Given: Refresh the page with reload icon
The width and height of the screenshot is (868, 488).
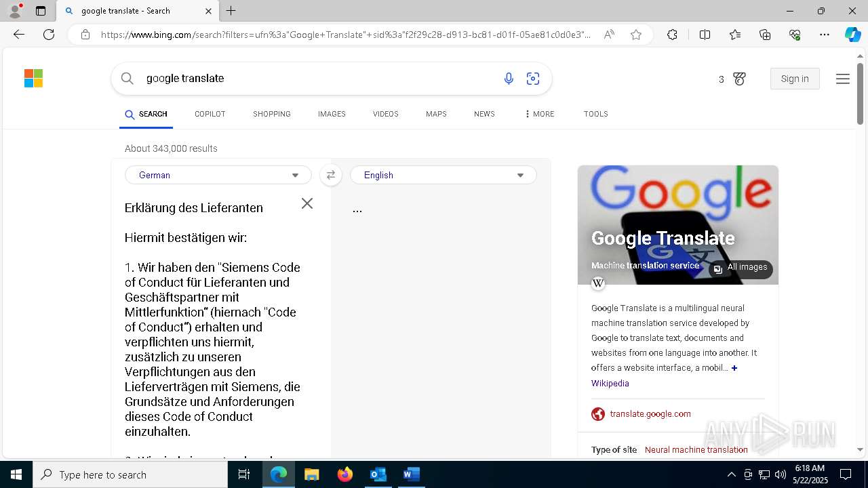Looking at the screenshot, I should 49,35.
